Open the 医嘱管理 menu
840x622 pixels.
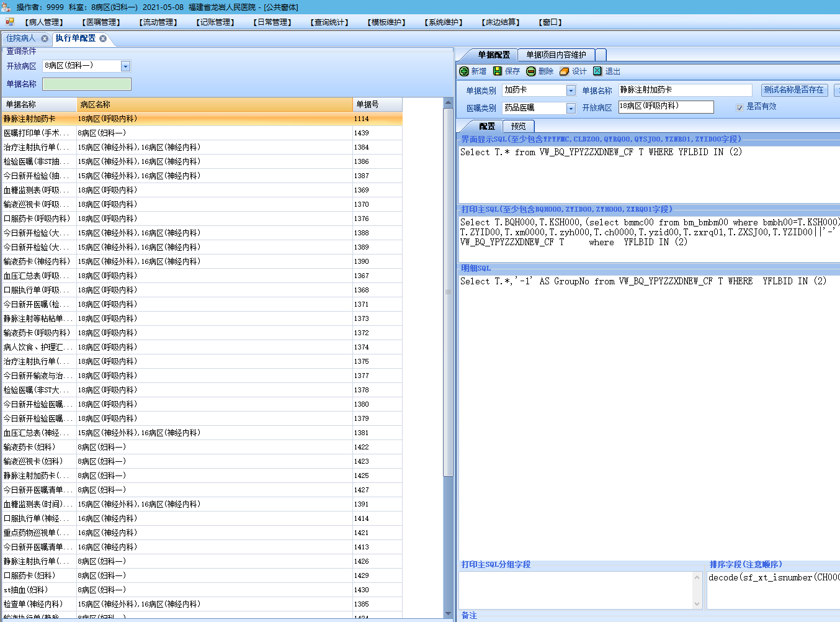click(x=101, y=22)
